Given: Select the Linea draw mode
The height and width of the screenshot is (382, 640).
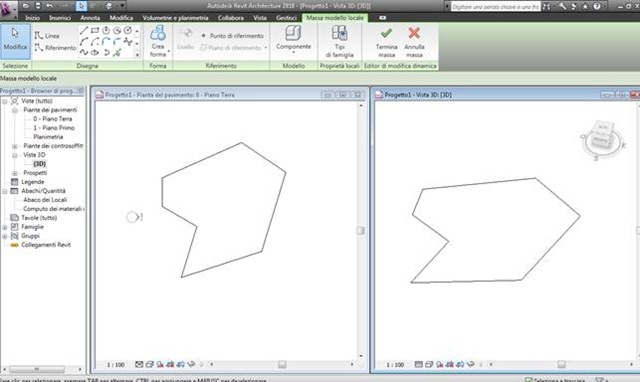Looking at the screenshot, I should (x=47, y=36).
